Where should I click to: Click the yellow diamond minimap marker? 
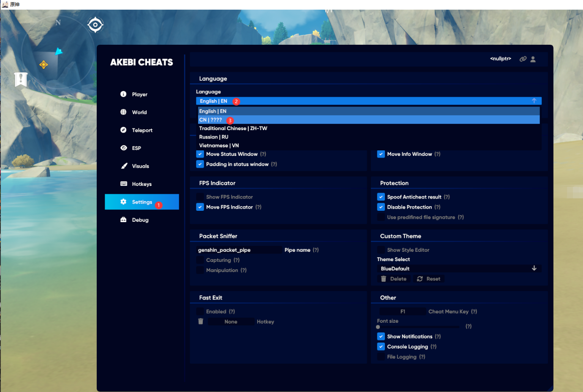tap(44, 65)
